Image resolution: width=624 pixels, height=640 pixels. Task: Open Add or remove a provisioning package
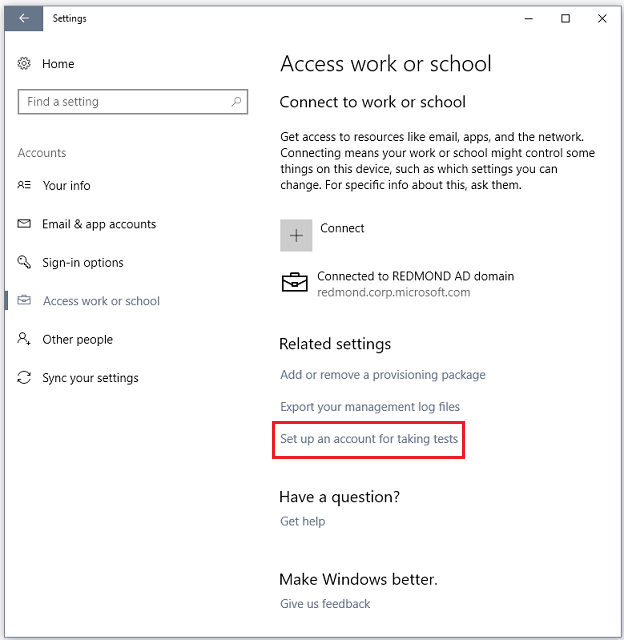pyautogui.click(x=383, y=375)
